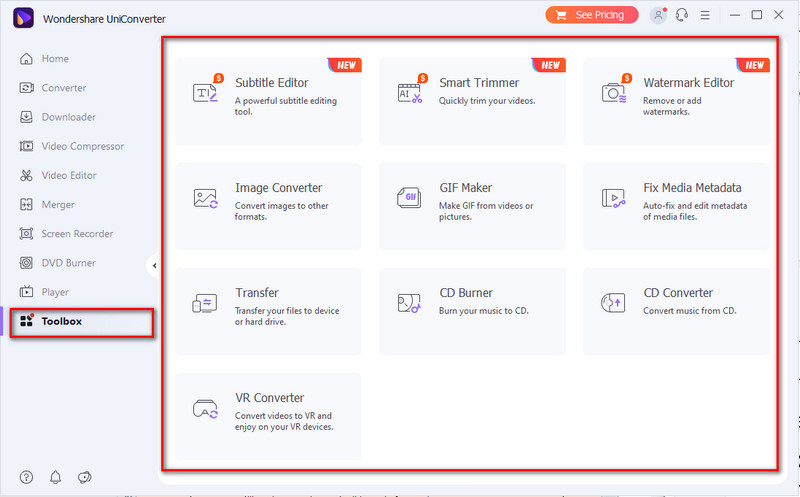Click the See Pricing button
800x497 pixels.
point(592,15)
